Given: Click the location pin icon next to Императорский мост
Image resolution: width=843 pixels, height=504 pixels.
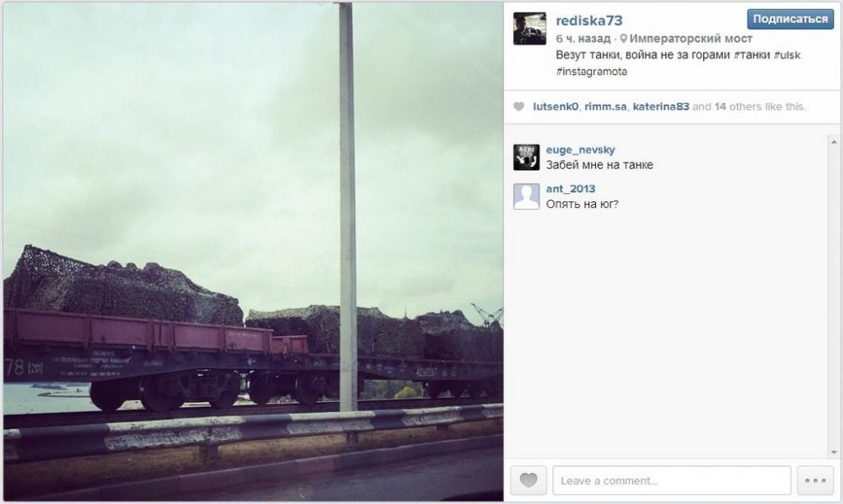Looking at the screenshot, I should 623,39.
